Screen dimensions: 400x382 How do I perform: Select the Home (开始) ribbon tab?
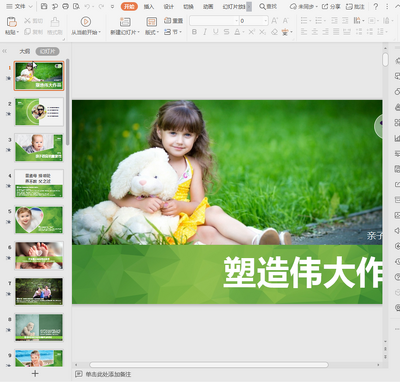129,6
